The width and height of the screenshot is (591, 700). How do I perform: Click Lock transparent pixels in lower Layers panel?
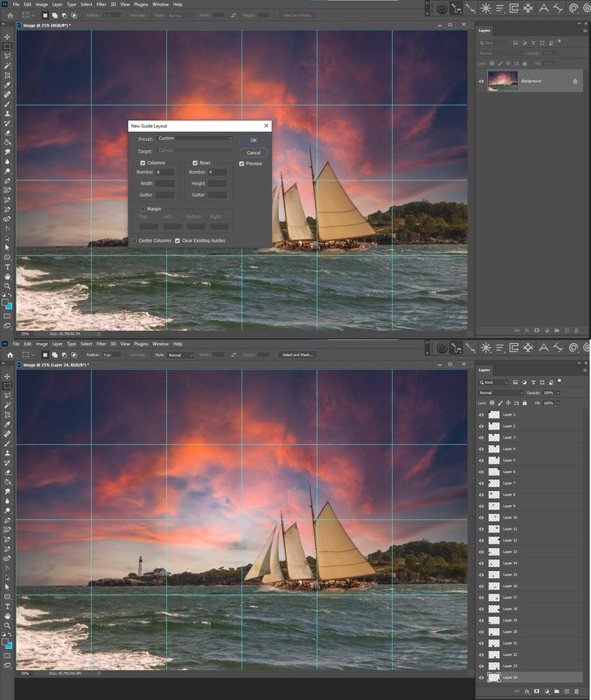[492, 403]
